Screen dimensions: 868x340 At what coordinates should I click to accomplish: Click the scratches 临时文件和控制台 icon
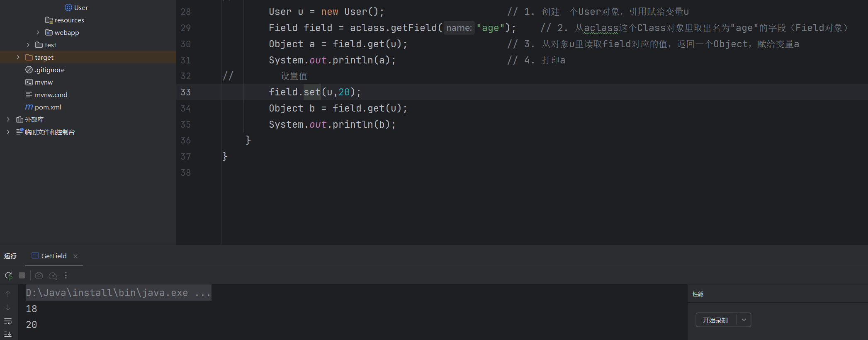19,132
